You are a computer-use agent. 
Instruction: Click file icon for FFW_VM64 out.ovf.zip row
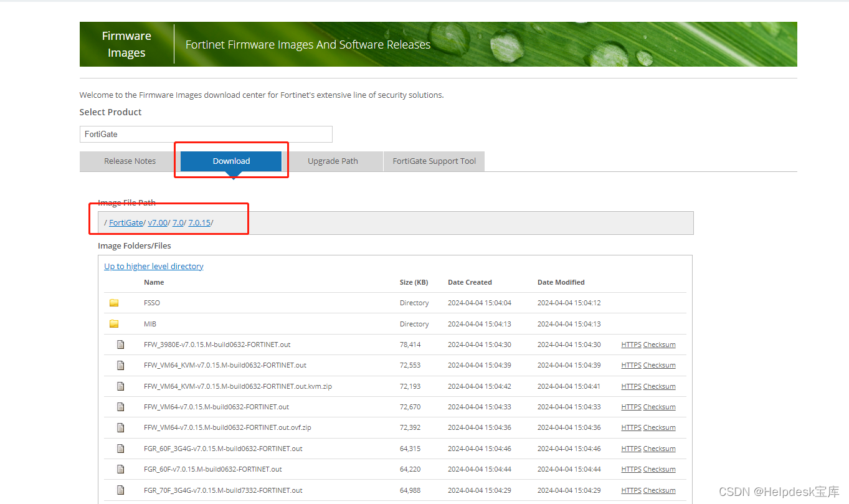pos(121,427)
